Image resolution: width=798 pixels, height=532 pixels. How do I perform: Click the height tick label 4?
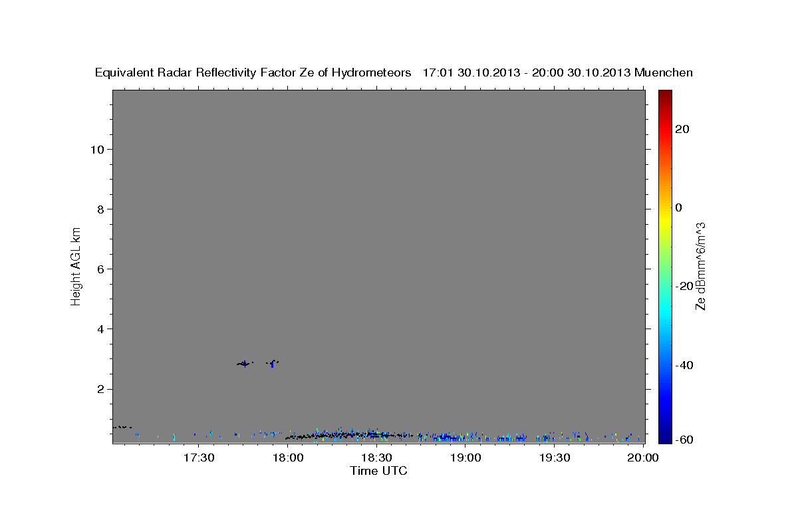[100, 329]
